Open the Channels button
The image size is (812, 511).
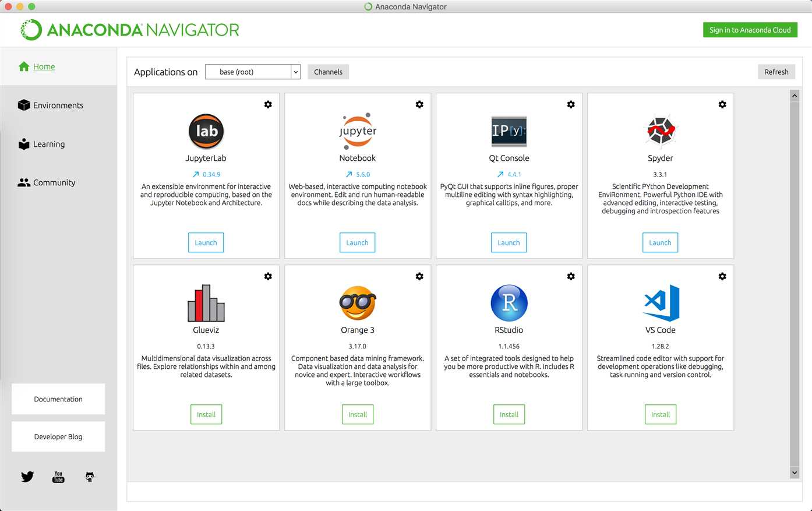(x=328, y=72)
